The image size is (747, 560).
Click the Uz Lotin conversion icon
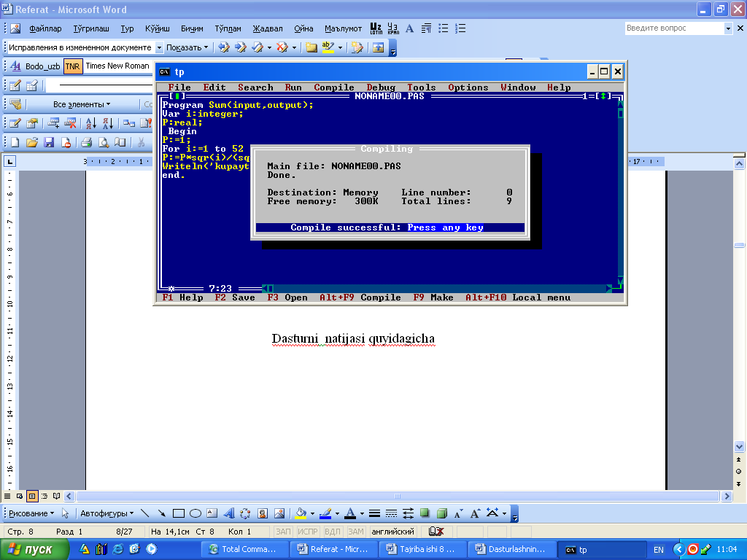(x=376, y=28)
